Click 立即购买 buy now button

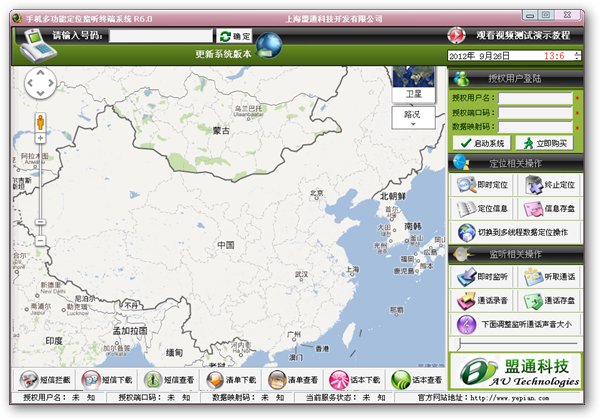click(547, 143)
